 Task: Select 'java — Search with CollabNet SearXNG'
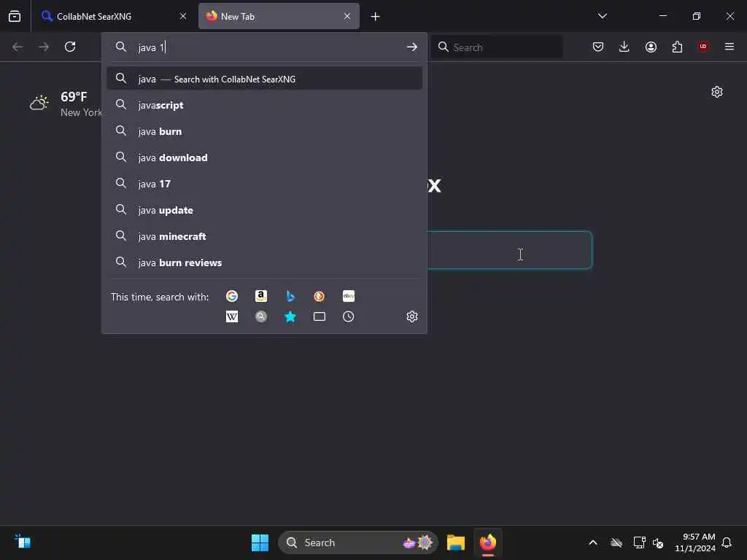(264, 79)
